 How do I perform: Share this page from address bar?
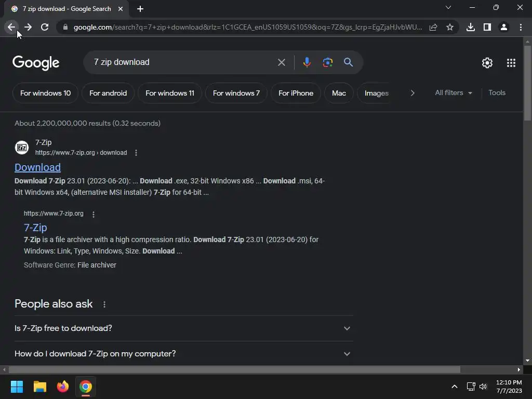tap(433, 27)
